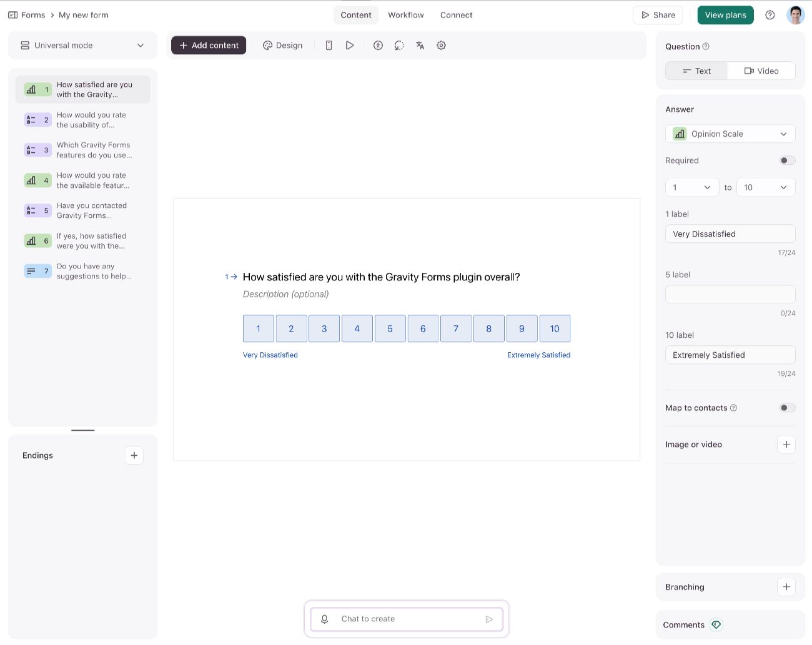Toggle Map to contacts on
Viewport: 812px width, 645px height.
788,408
